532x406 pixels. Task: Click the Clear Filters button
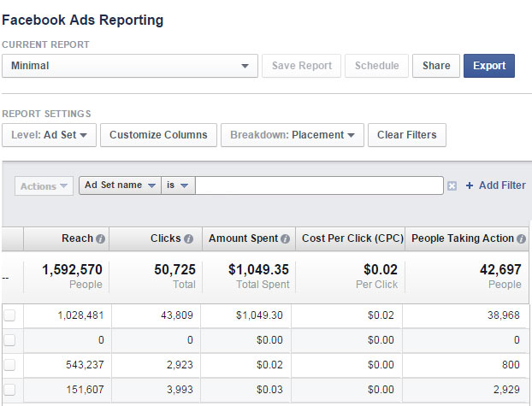coord(407,135)
